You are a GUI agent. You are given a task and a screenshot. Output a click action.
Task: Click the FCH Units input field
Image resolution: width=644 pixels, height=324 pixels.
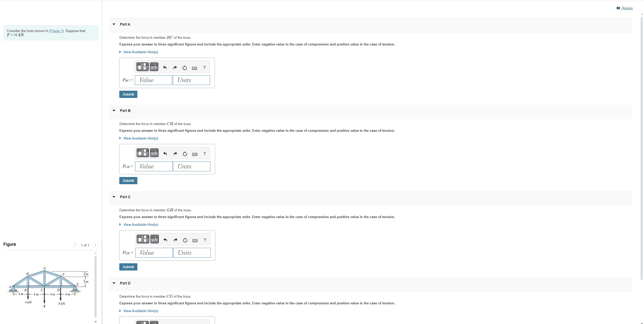click(192, 166)
